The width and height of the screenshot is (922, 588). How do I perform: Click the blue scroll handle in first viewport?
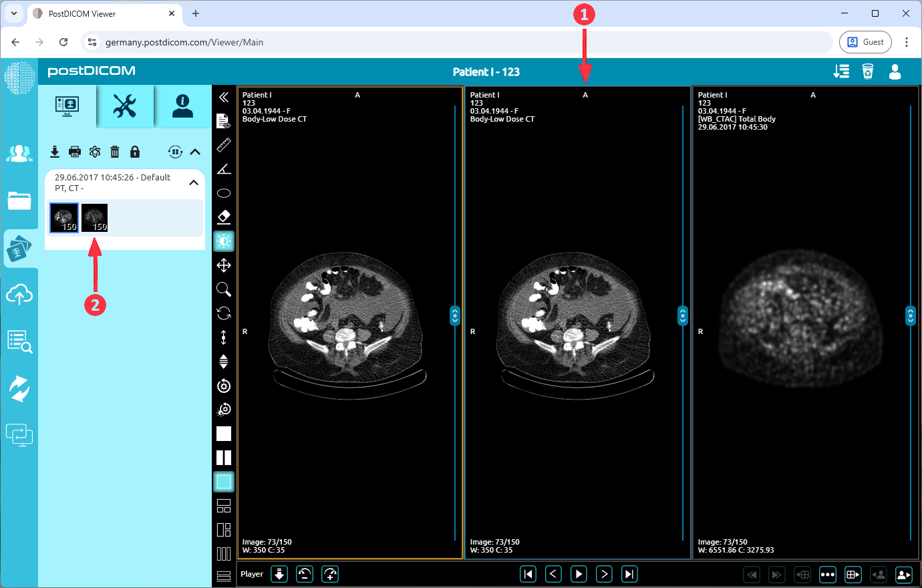pyautogui.click(x=455, y=315)
